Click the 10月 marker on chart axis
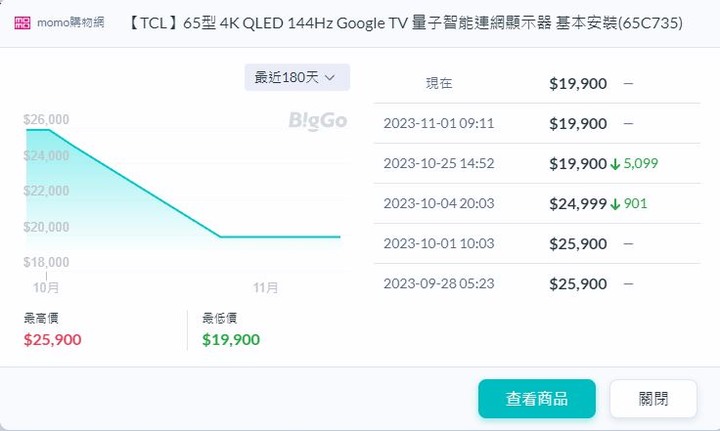The width and height of the screenshot is (720, 431). 46,287
